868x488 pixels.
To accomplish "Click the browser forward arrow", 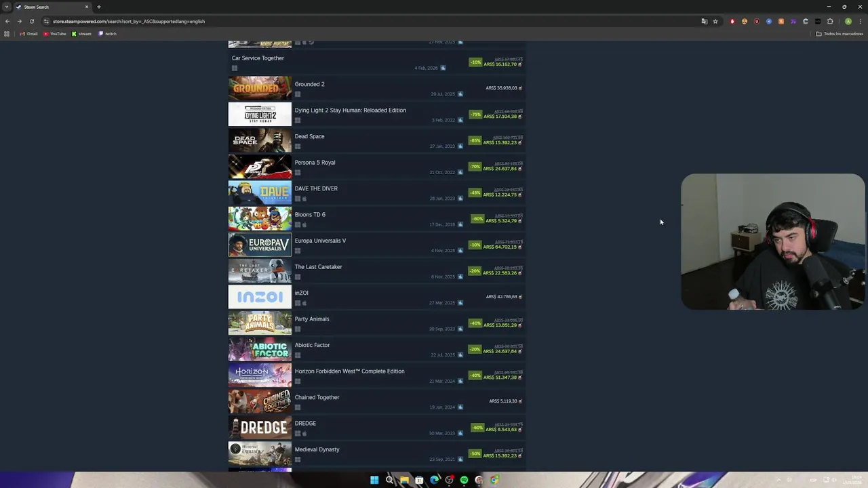I will pos(20,21).
